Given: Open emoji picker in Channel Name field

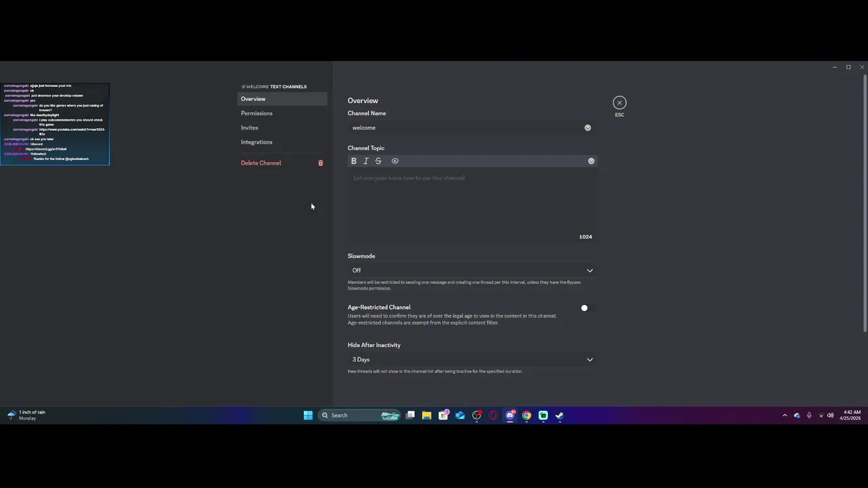Looking at the screenshot, I should (588, 127).
